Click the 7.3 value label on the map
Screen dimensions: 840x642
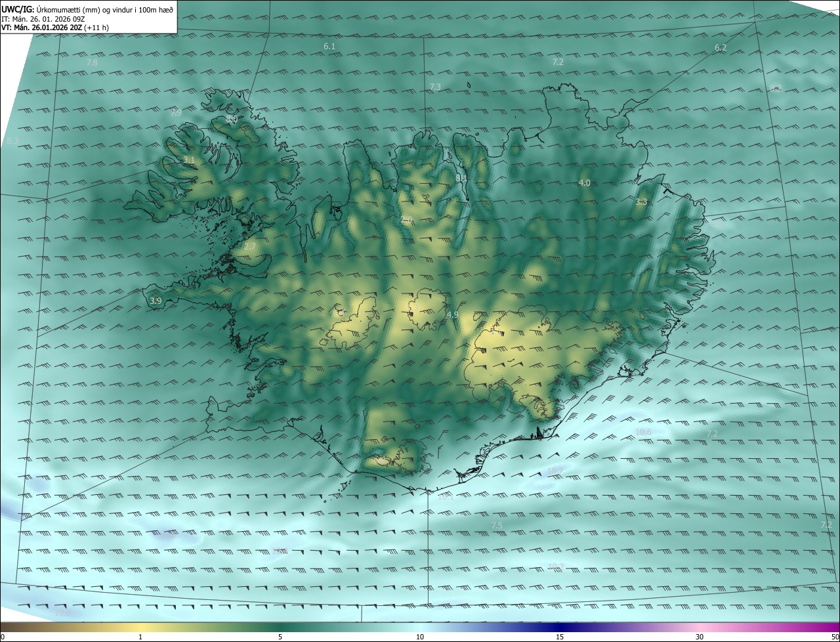click(435, 87)
